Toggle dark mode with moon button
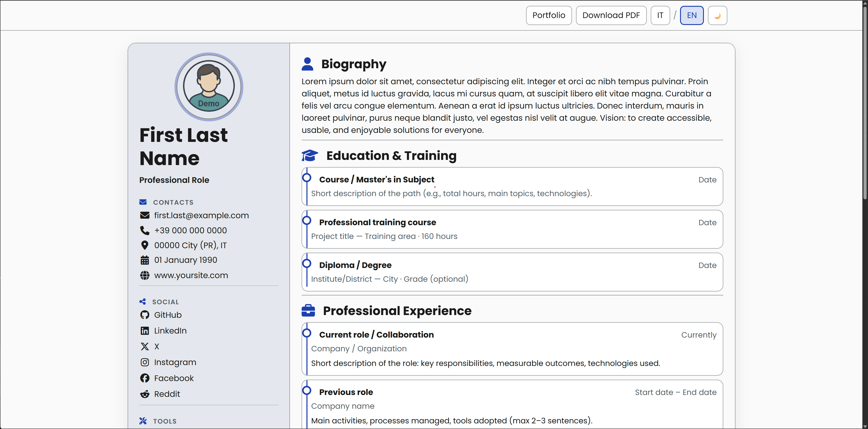 click(x=717, y=16)
